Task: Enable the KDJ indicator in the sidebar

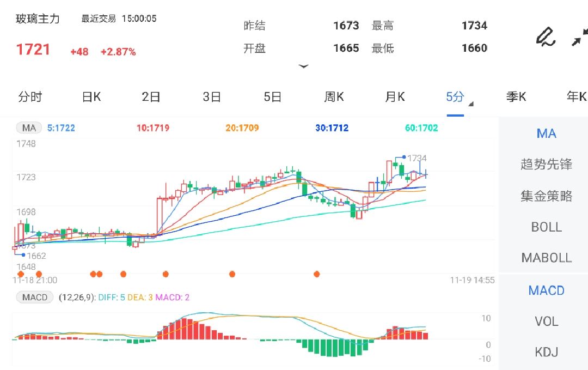Action: tap(546, 352)
